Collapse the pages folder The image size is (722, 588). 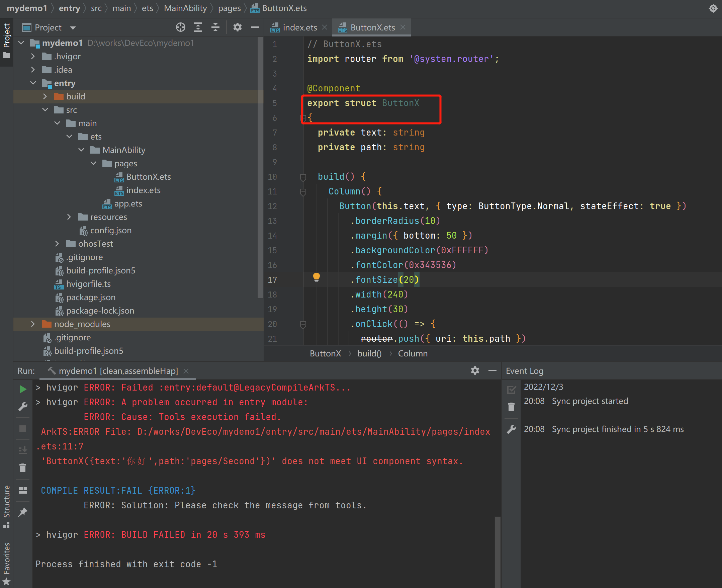(x=93, y=164)
